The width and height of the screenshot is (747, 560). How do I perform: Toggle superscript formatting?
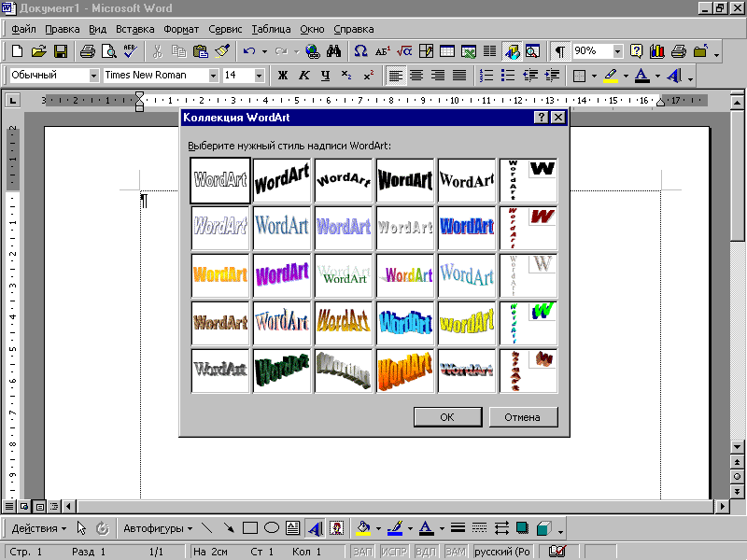tap(368, 76)
